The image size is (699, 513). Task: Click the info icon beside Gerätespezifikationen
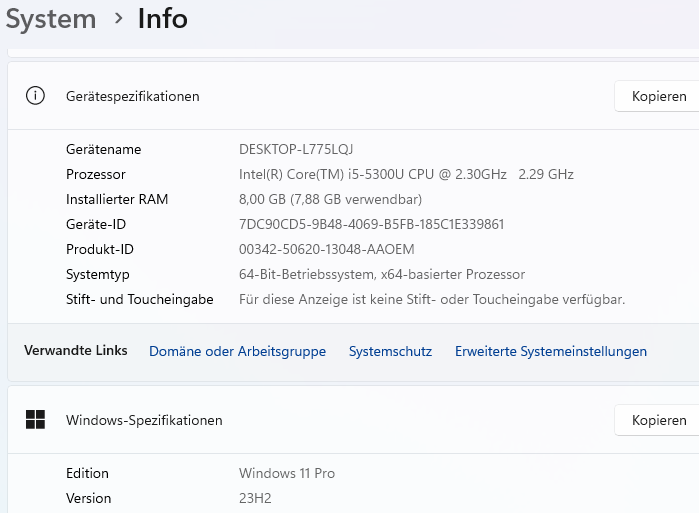tap(35, 96)
